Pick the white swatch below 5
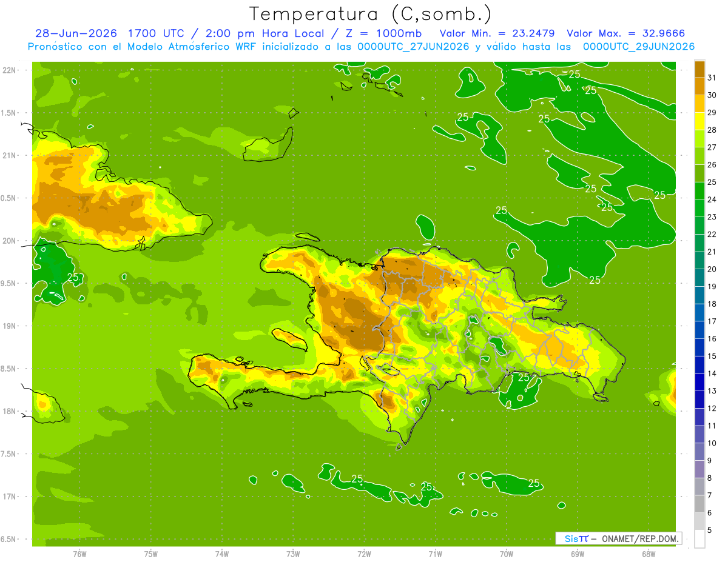 pos(699,540)
